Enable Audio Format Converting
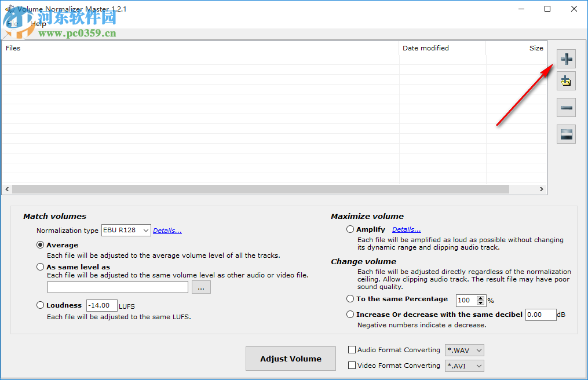Image resolution: width=588 pixels, height=380 pixels. coord(351,350)
